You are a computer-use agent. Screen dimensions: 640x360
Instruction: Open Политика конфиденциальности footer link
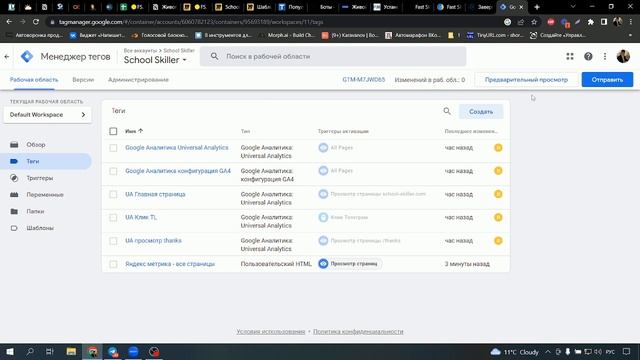[x=358, y=331]
